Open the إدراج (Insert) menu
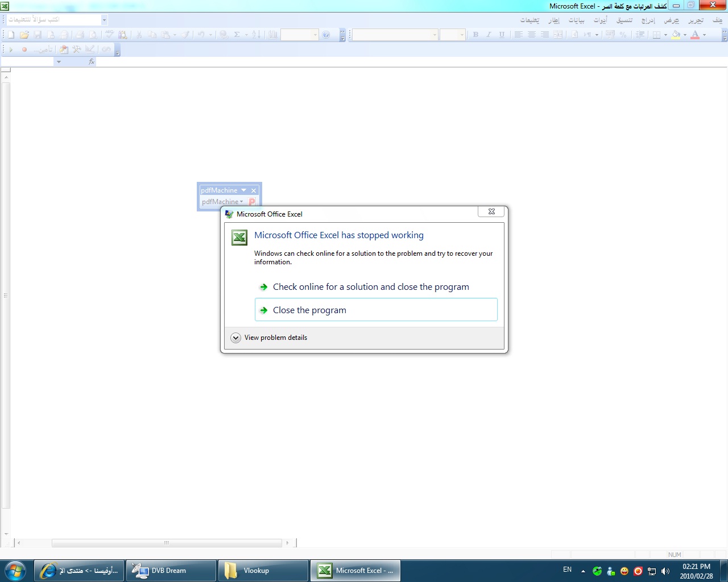The image size is (728, 582). [648, 20]
